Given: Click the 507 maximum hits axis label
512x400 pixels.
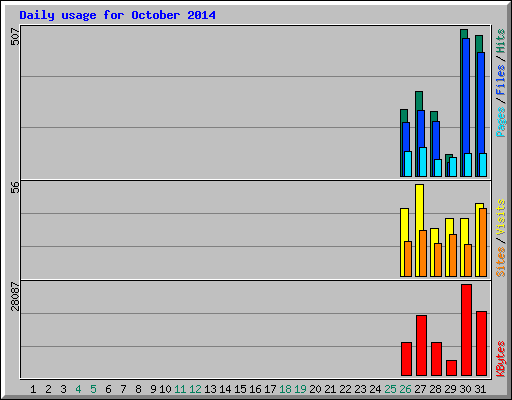Looking at the screenshot, I should pos(15,37).
